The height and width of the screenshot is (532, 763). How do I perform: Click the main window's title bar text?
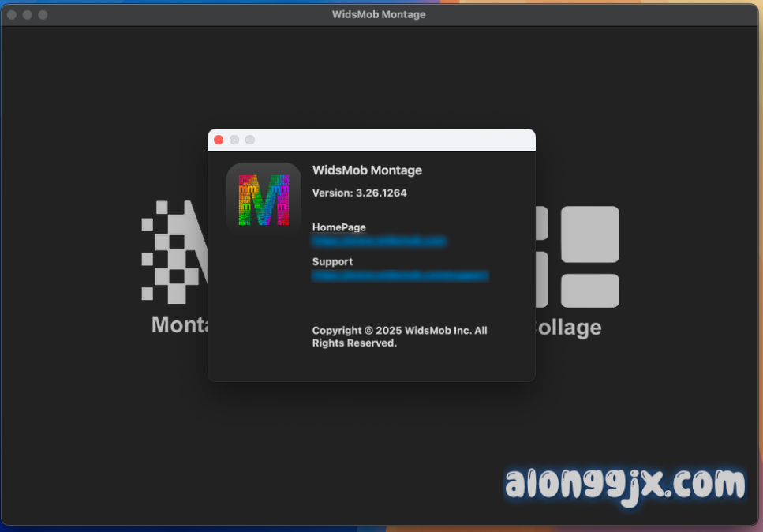[381, 14]
